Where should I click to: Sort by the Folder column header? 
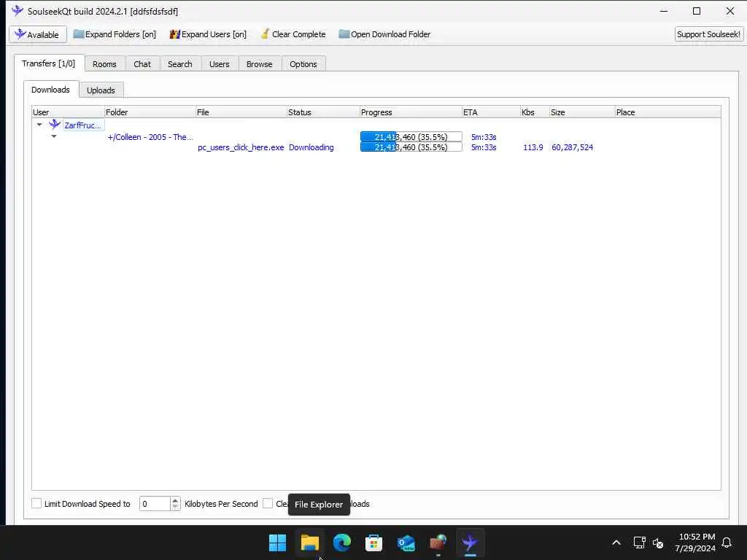pos(150,112)
